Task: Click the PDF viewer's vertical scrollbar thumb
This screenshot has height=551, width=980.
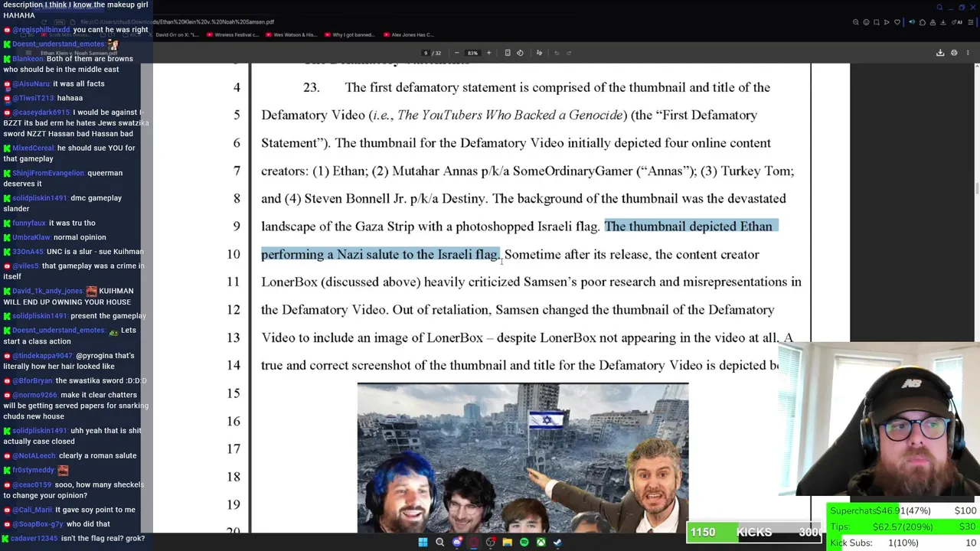Action: click(x=976, y=188)
